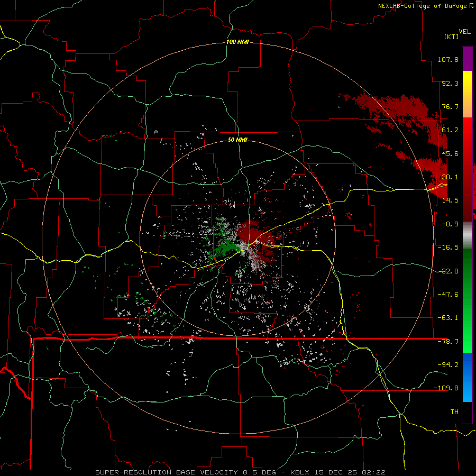Click the NEXLAB-College of DuPage credit text
Screen dimensions: 476x476
click(425, 6)
